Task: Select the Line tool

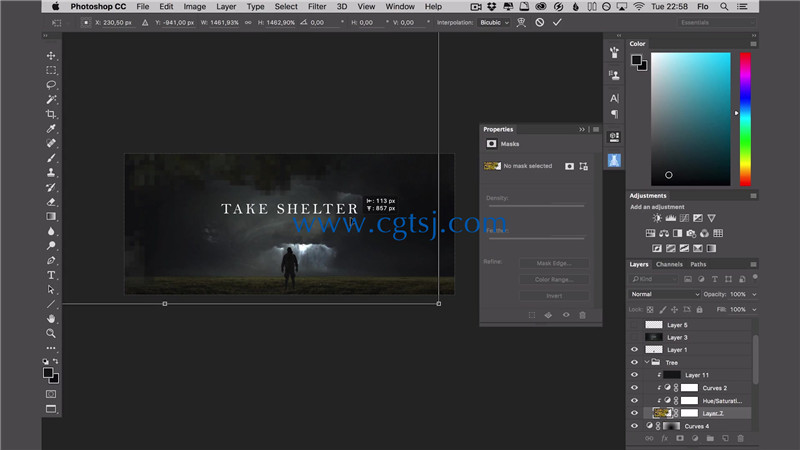Action: coord(51,305)
